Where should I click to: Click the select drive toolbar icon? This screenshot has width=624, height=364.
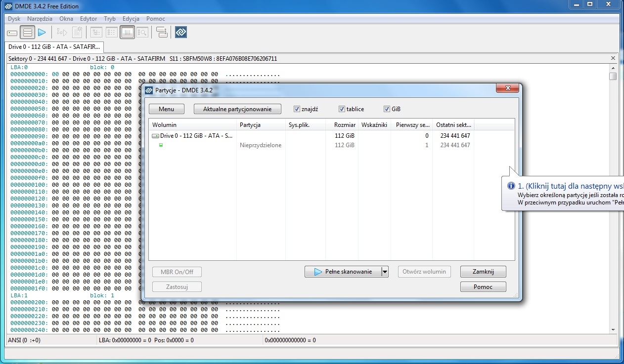[12, 33]
